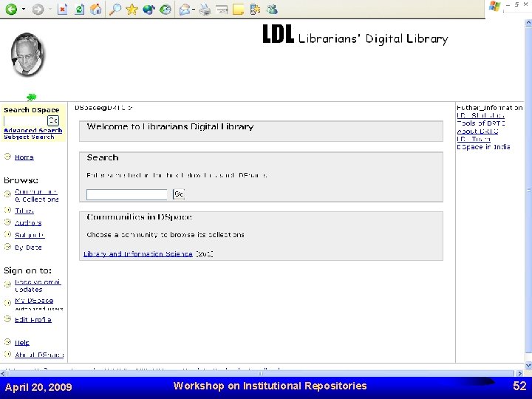The width and height of the screenshot is (532, 399).
Task: Click the grey Forward arrow button
Action: point(38,10)
